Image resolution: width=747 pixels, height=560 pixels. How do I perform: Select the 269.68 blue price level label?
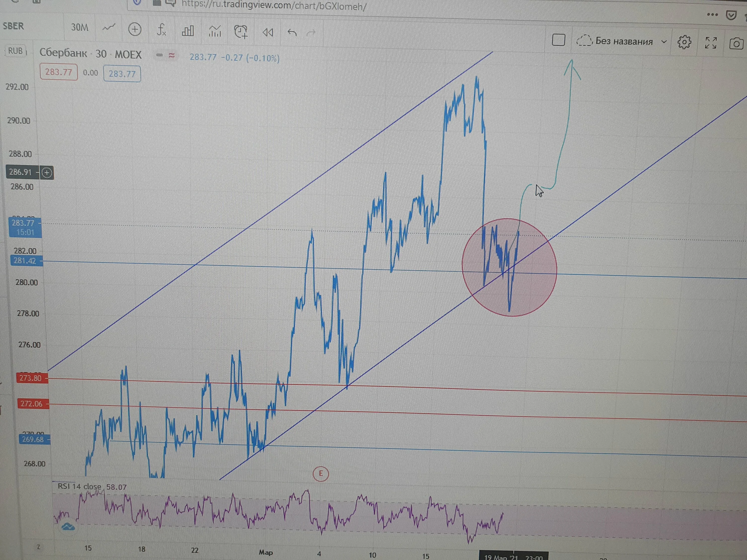pyautogui.click(x=34, y=440)
